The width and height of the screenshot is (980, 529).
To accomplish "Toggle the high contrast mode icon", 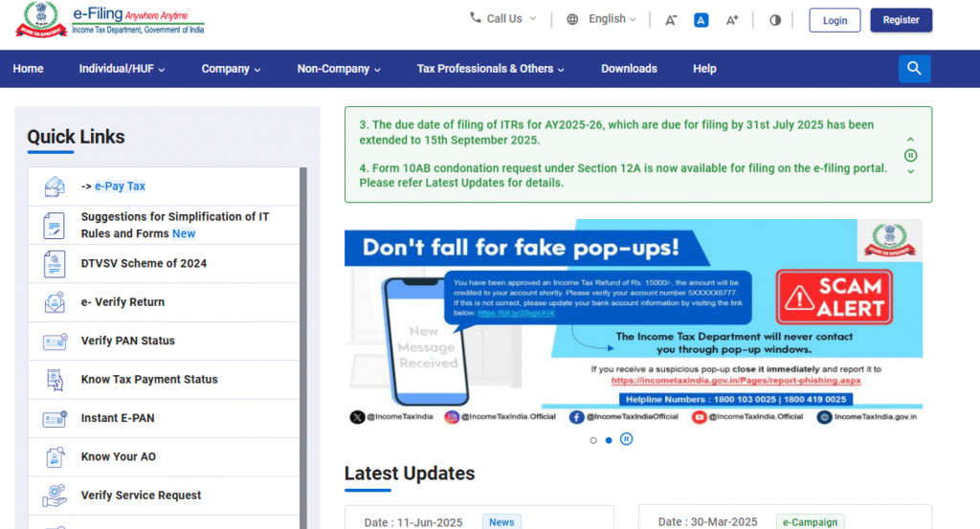I will [775, 20].
